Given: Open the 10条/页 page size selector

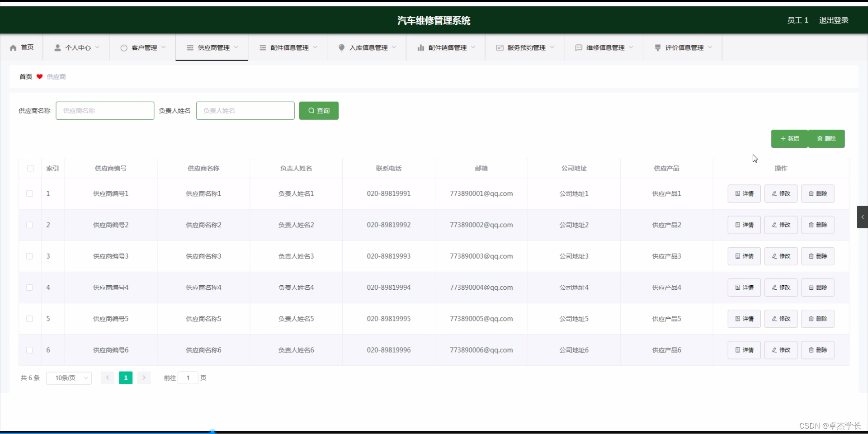Looking at the screenshot, I should (x=69, y=378).
